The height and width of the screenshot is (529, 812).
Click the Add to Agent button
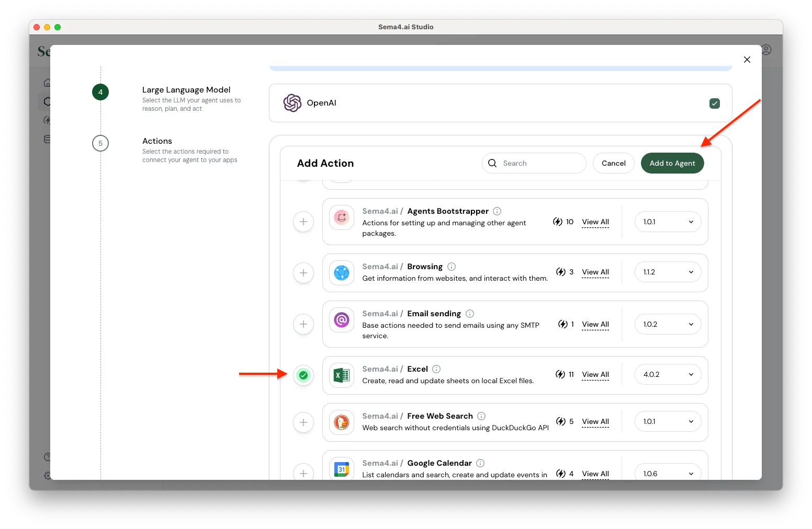[x=672, y=163]
